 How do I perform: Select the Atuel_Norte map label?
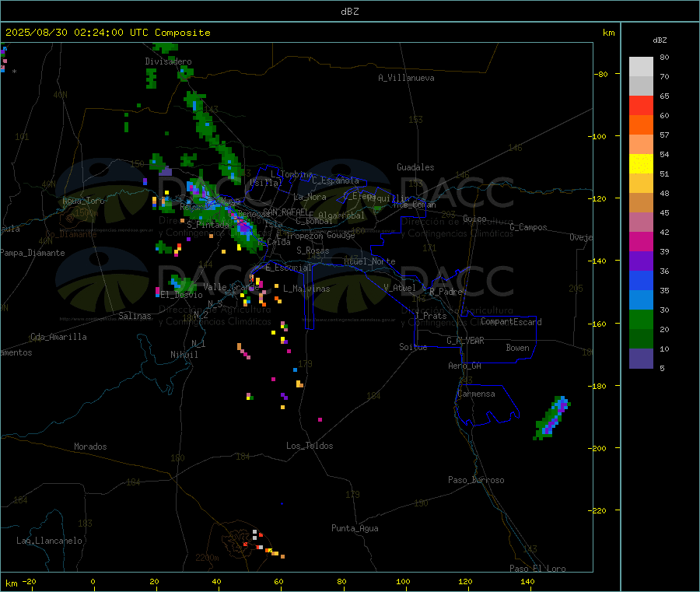tap(369, 261)
